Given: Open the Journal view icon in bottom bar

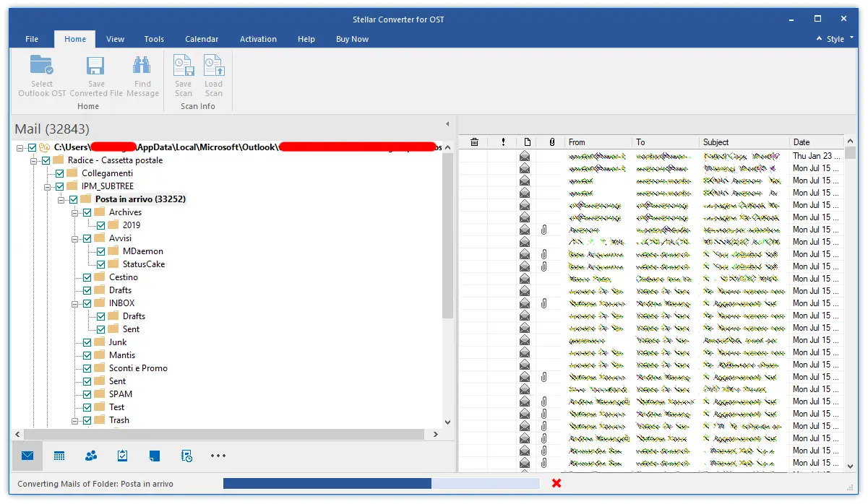Looking at the screenshot, I should pos(186,456).
